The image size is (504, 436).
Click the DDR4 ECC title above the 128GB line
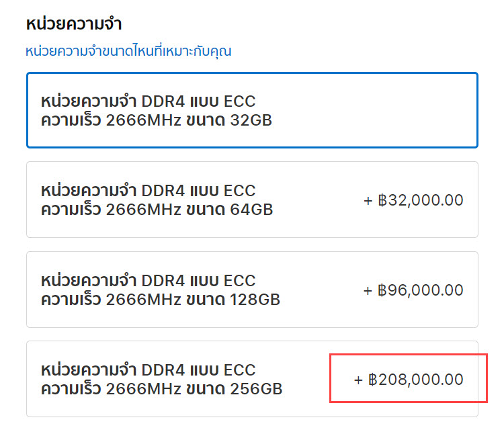[x=148, y=280]
